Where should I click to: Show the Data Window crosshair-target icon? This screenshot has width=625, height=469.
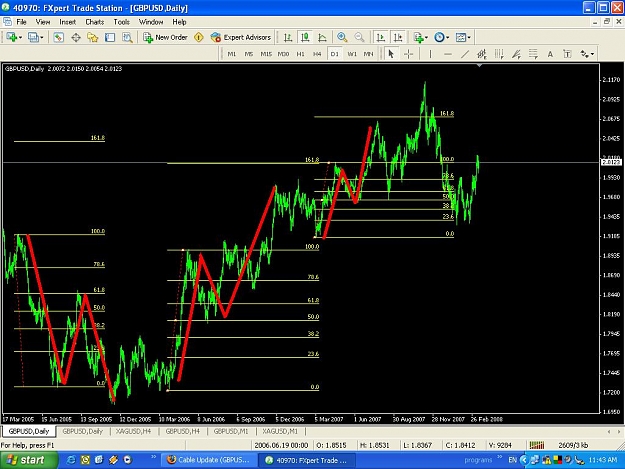[76, 37]
